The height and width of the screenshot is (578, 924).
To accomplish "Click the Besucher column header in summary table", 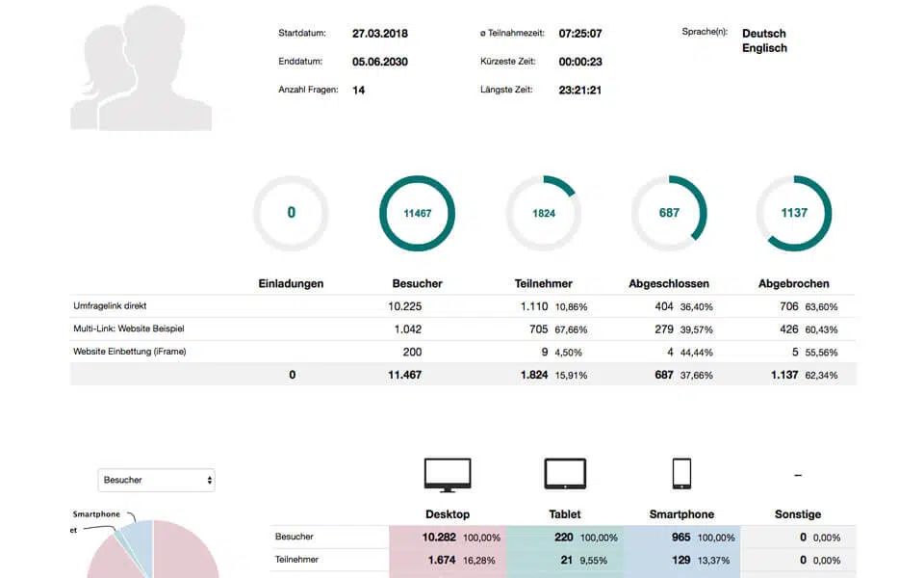I will coord(417,283).
